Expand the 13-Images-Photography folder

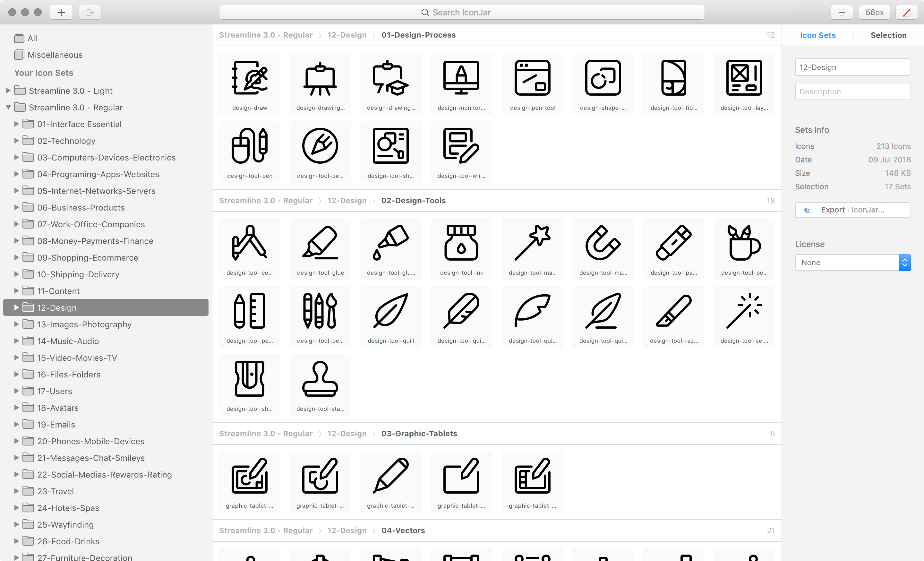(16, 324)
